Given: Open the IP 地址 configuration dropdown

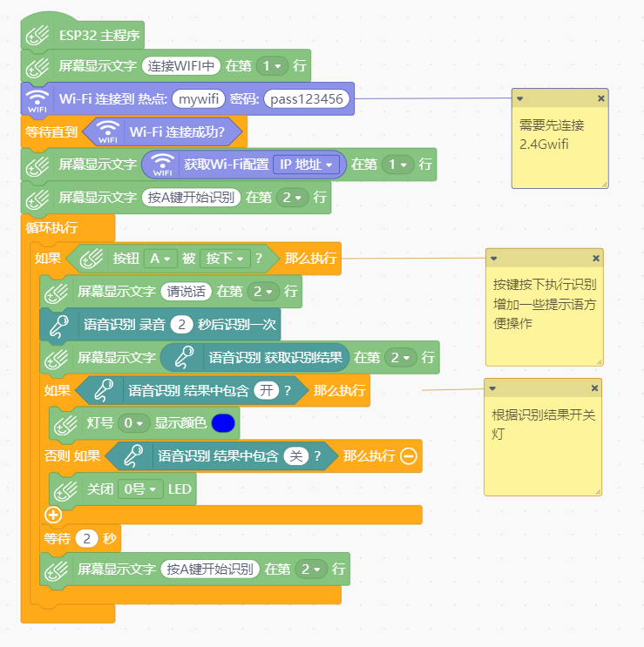Looking at the screenshot, I should [x=306, y=165].
